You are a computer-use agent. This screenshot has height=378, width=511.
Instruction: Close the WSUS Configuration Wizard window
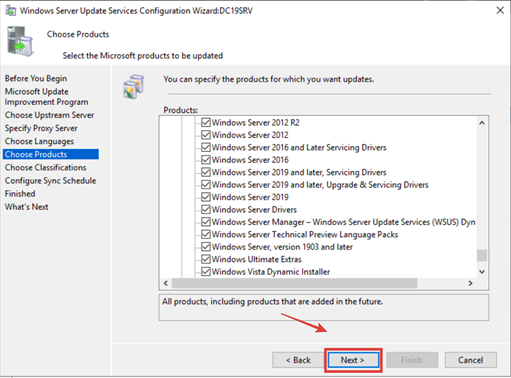click(x=500, y=10)
